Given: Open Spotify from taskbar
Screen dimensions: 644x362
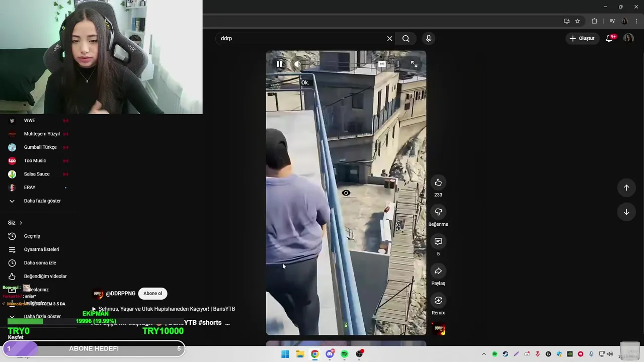Looking at the screenshot, I should tap(344, 354).
